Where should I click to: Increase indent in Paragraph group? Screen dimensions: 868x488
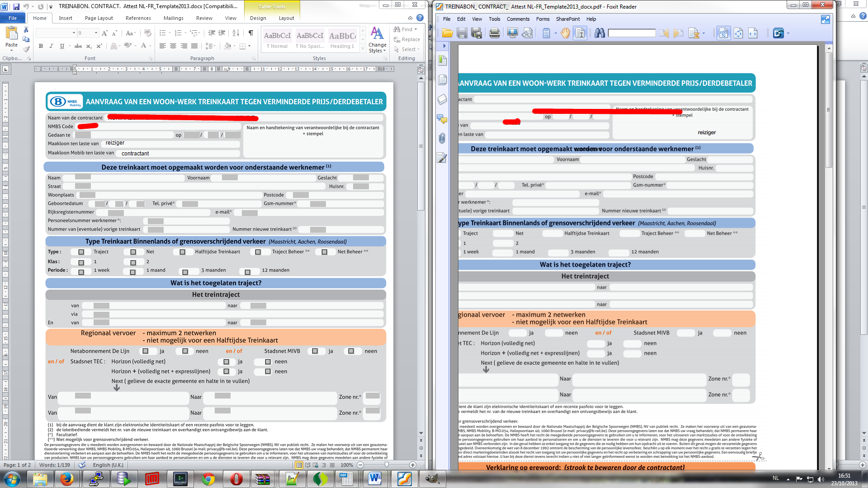coord(222,33)
